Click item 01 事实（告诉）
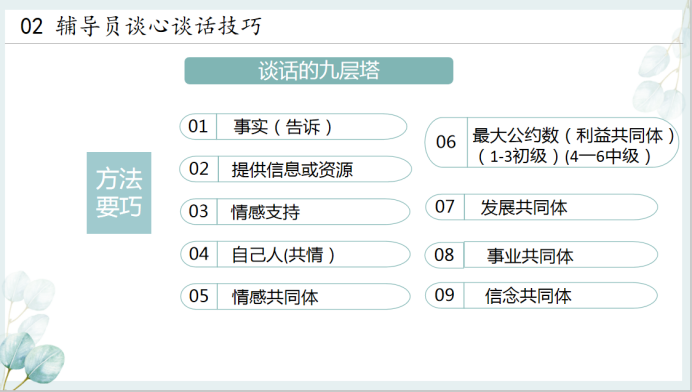This screenshot has height=392, width=692. point(293,127)
